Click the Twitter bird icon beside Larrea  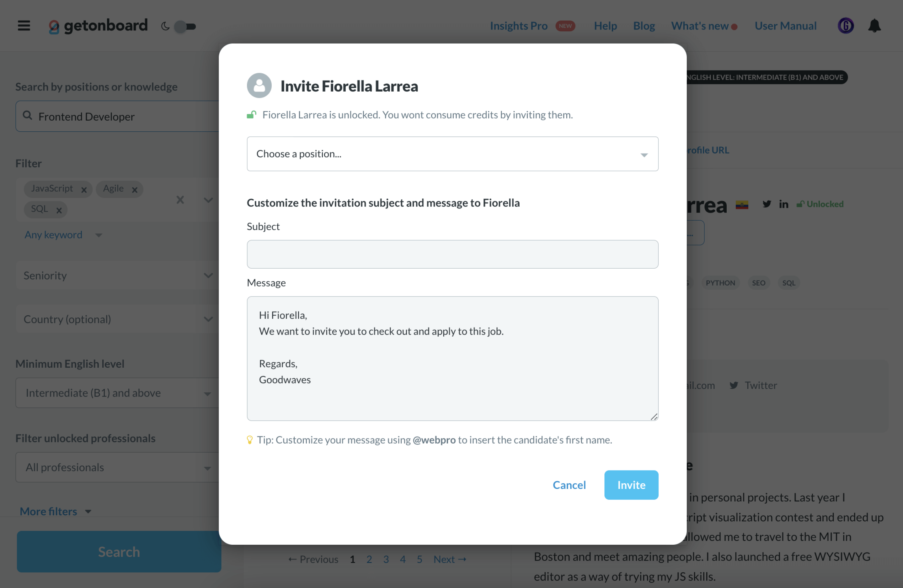pyautogui.click(x=767, y=204)
